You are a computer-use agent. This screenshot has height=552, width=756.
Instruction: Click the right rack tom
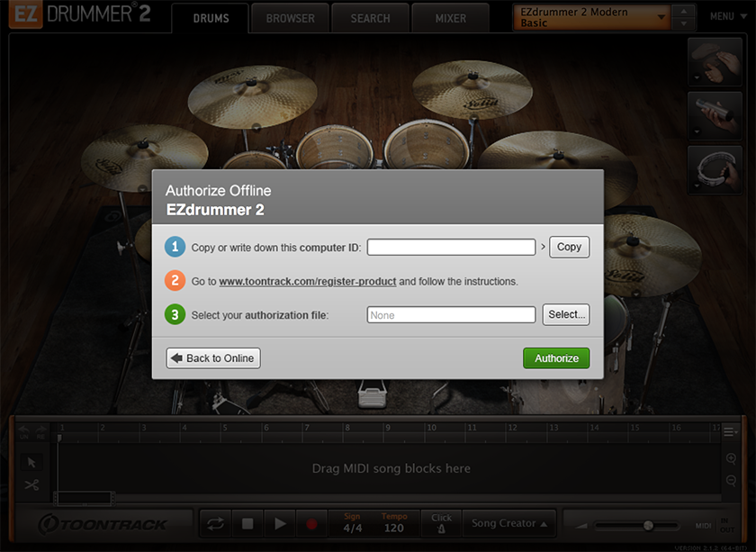[x=427, y=144]
